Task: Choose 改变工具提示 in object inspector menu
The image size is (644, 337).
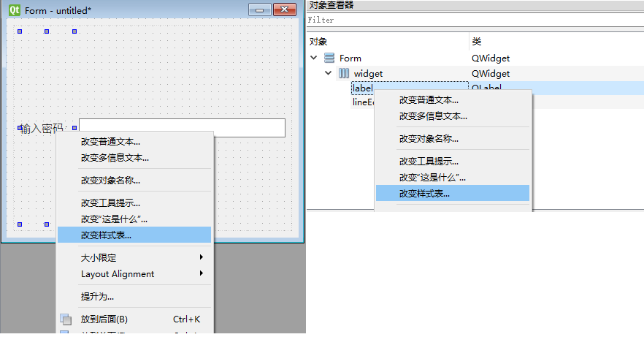Action: pyautogui.click(x=453, y=162)
